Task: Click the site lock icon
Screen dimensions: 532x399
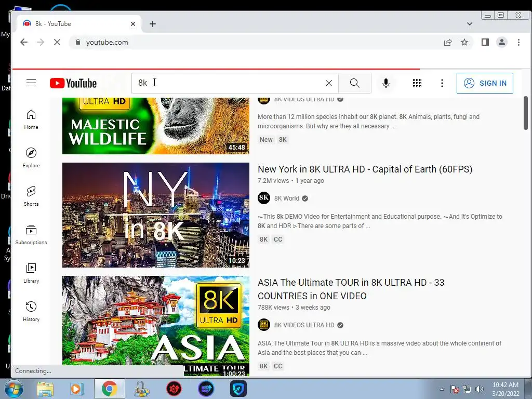Action: point(78,42)
